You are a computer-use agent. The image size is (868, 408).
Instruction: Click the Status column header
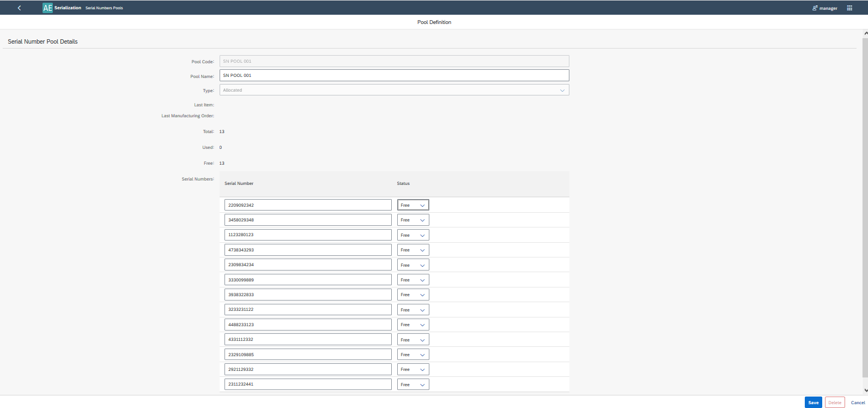point(403,184)
